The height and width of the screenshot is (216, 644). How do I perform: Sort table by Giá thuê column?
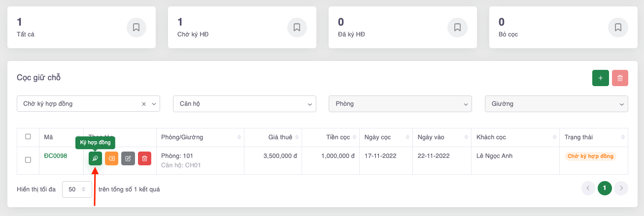(280, 137)
